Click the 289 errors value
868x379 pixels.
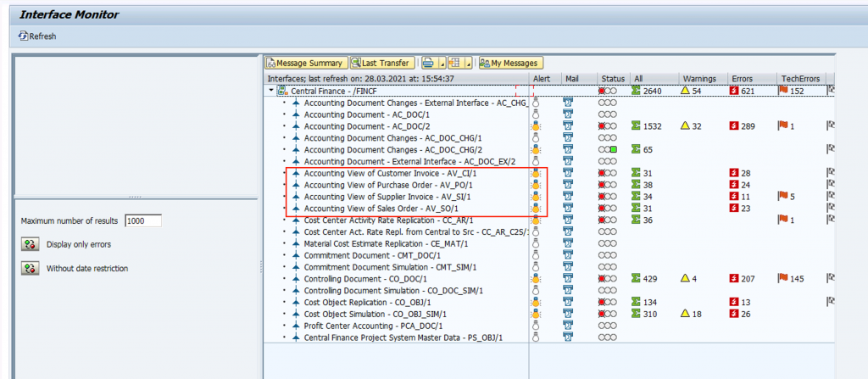click(x=748, y=126)
